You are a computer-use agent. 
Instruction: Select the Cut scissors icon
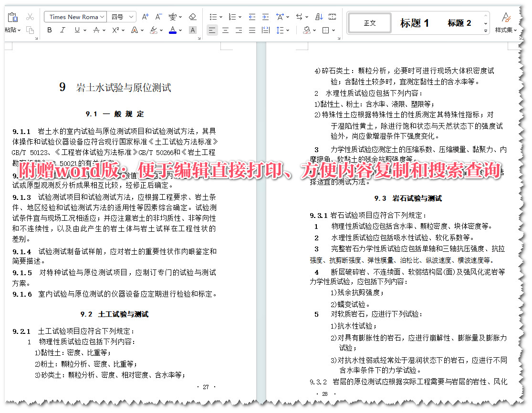[x=29, y=17]
